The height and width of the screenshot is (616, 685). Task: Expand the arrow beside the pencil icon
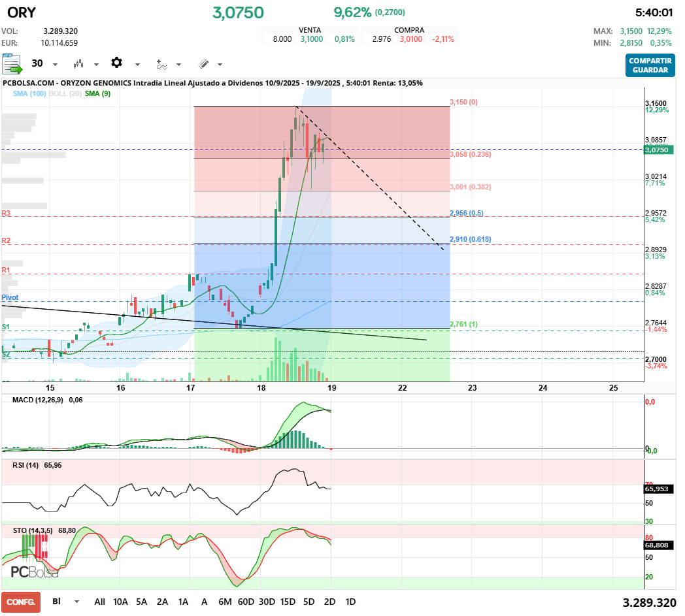220,65
